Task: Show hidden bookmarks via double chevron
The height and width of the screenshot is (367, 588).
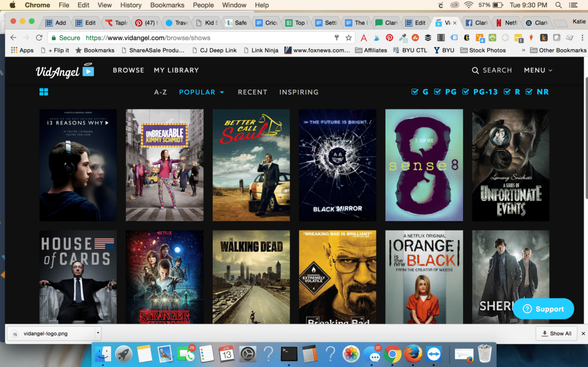Action: (x=524, y=50)
